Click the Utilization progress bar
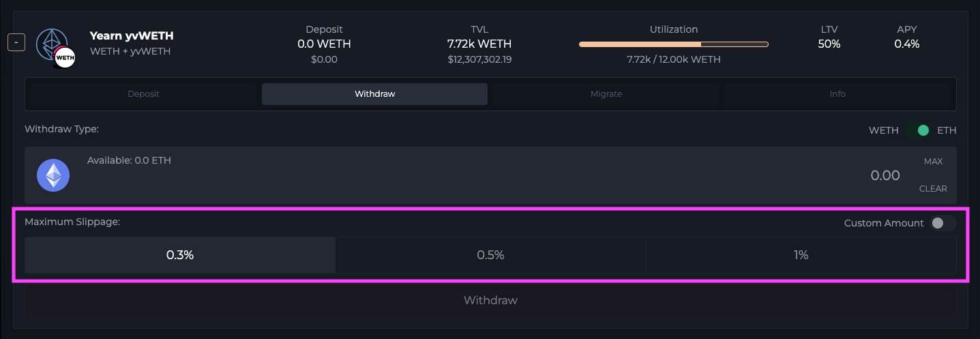This screenshot has height=339, width=980. [x=673, y=44]
